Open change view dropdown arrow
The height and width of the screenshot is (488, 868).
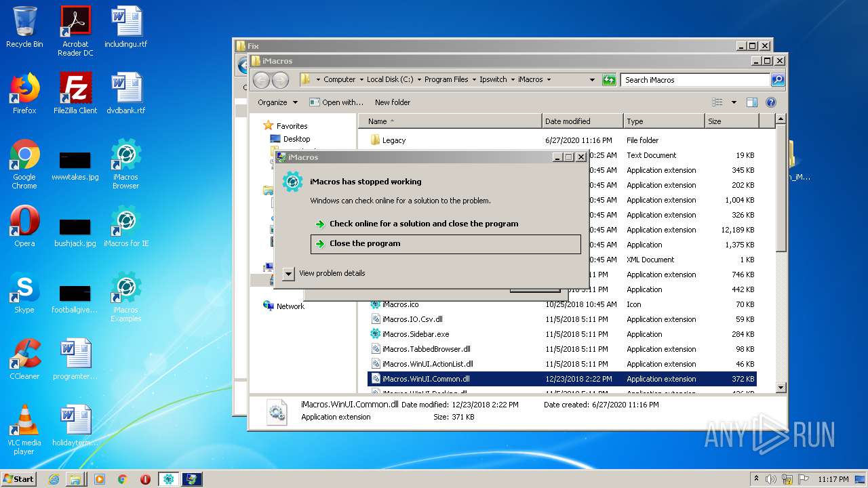(x=734, y=102)
